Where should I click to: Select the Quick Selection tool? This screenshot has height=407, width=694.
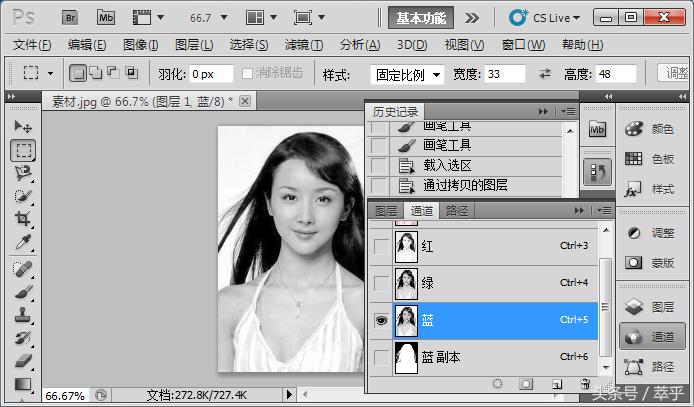coord(23,196)
